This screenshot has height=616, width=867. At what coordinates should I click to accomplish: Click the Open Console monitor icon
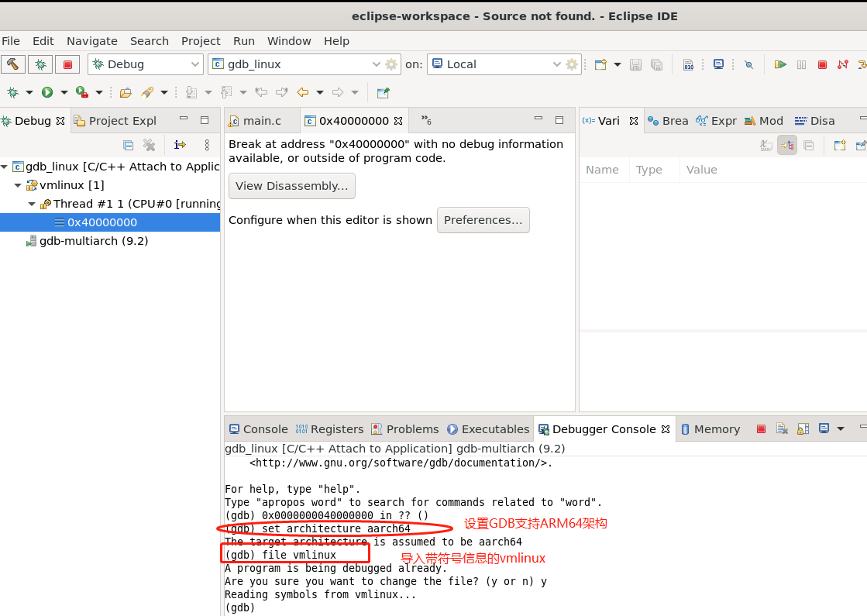tap(718, 64)
